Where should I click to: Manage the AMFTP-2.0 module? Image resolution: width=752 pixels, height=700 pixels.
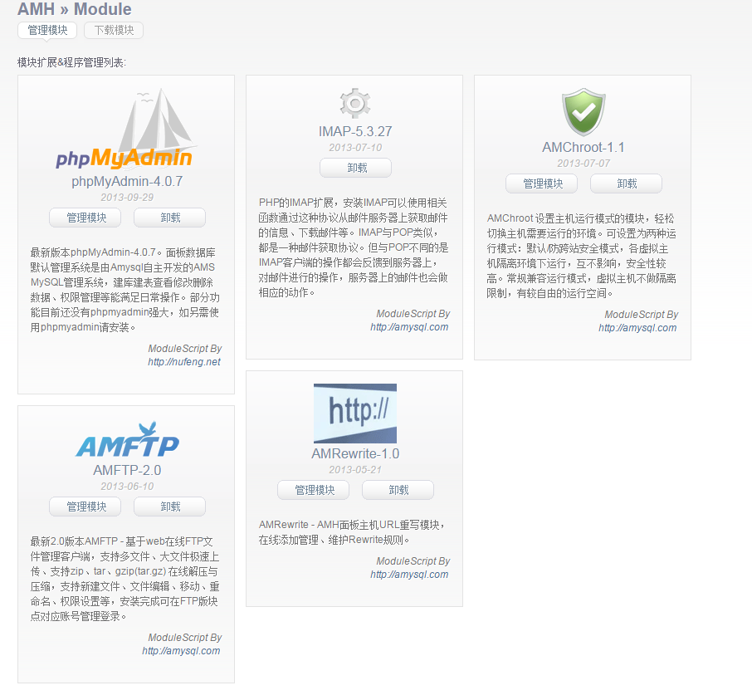point(85,507)
